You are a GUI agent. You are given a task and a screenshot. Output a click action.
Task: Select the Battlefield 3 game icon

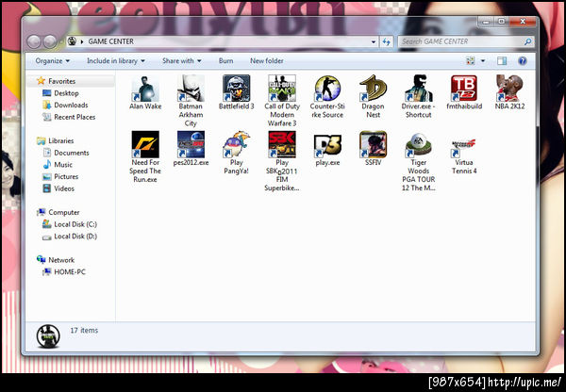pos(237,92)
